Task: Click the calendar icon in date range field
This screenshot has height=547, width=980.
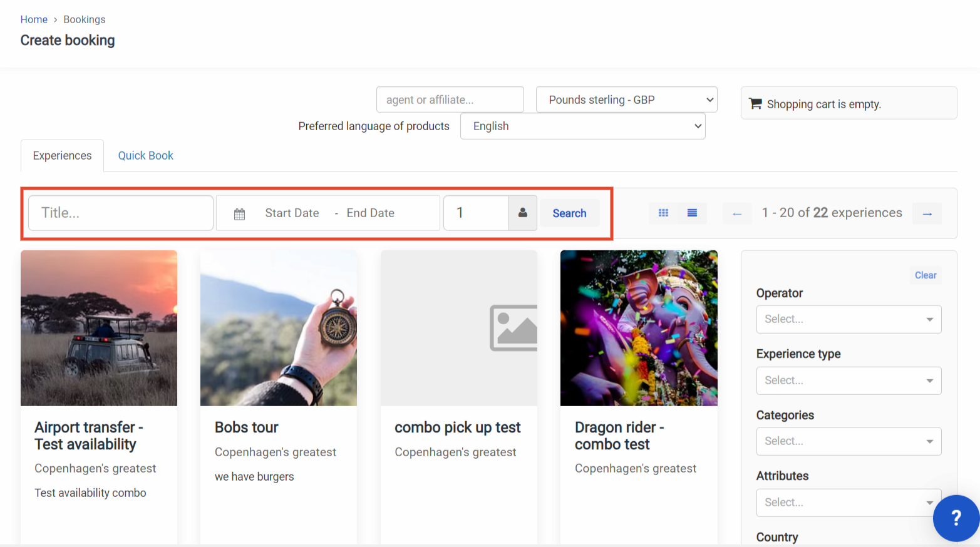Action: (x=239, y=214)
